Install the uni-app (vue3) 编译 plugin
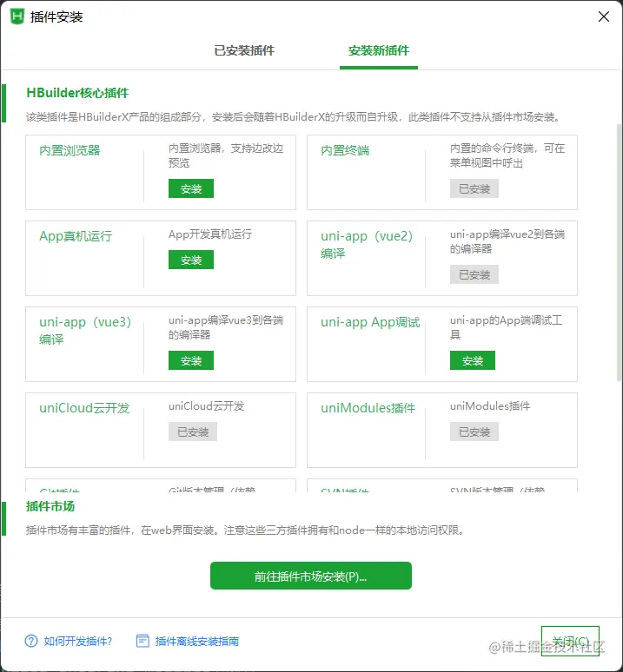This screenshot has height=672, width=623. [191, 360]
